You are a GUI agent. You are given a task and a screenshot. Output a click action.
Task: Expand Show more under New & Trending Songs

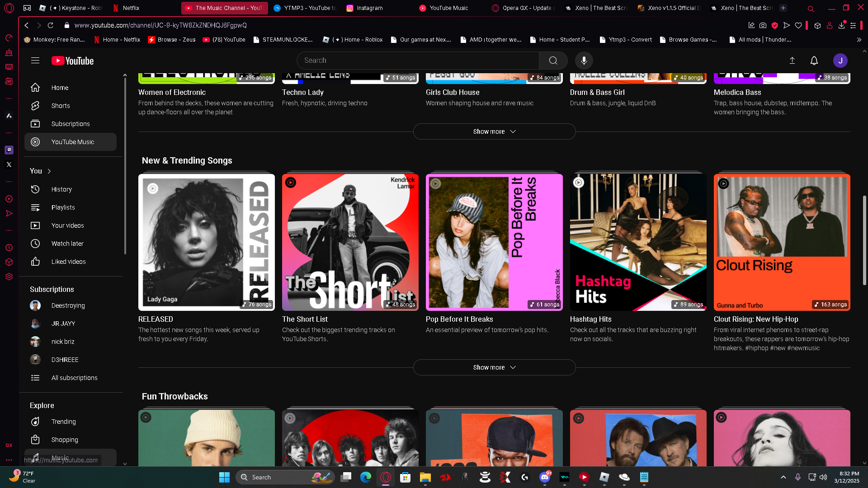pos(494,367)
